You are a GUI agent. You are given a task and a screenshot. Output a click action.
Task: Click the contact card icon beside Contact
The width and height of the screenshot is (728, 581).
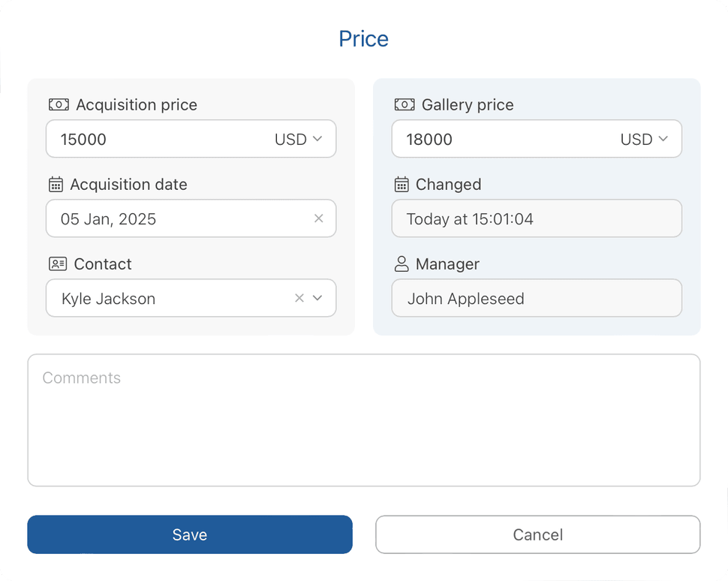click(56, 263)
